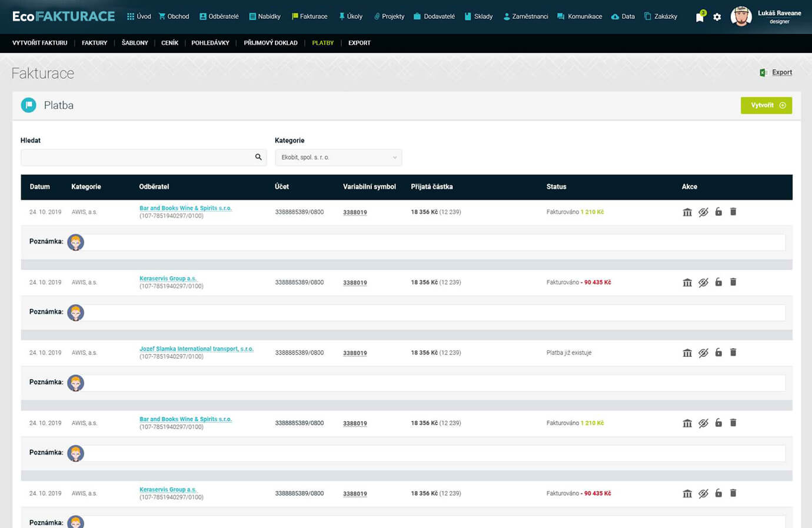Viewport: 812px width, 528px height.
Task: Click the Export link
Action: pyautogui.click(x=781, y=72)
